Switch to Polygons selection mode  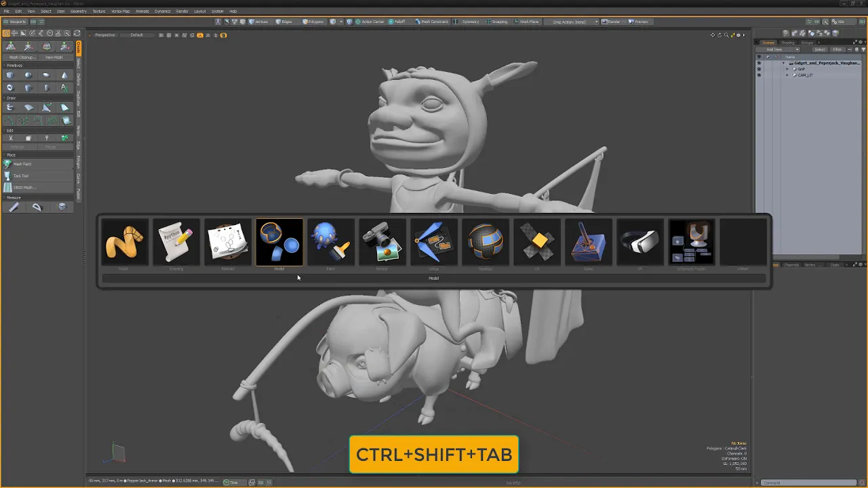click(x=313, y=22)
